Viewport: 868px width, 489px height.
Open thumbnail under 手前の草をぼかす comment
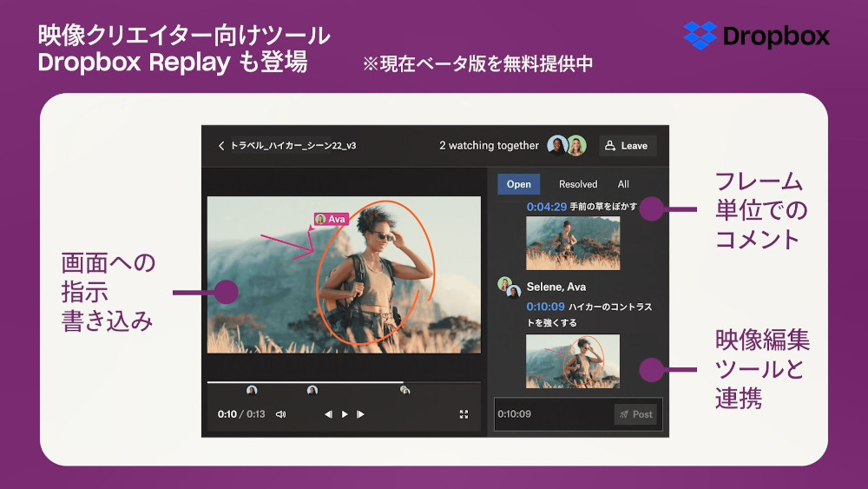click(573, 243)
